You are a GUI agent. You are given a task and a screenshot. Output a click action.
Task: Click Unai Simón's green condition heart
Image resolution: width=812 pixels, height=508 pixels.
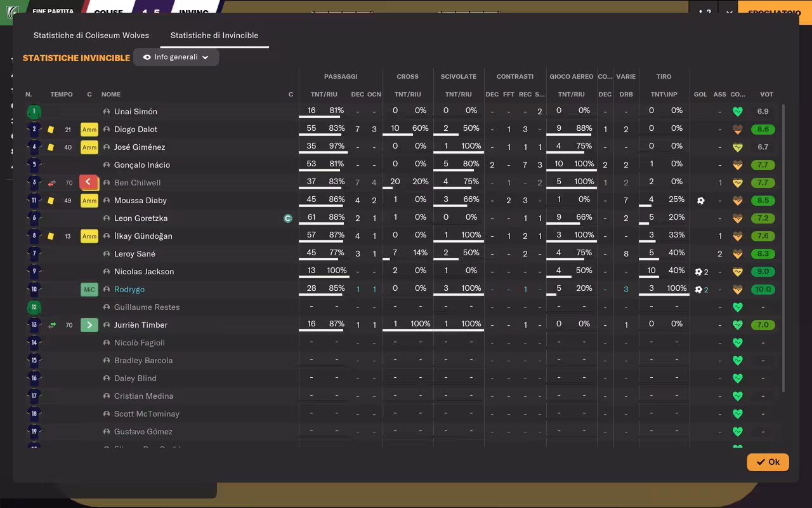737,112
